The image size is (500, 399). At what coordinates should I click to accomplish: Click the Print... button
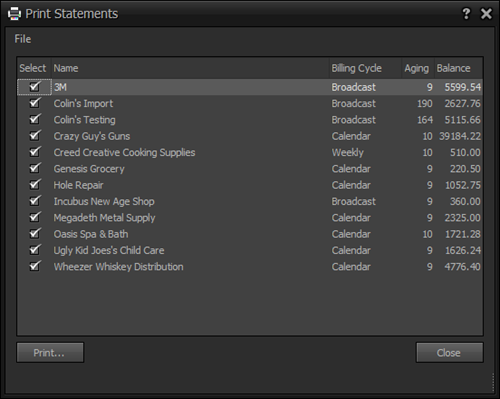(x=50, y=352)
